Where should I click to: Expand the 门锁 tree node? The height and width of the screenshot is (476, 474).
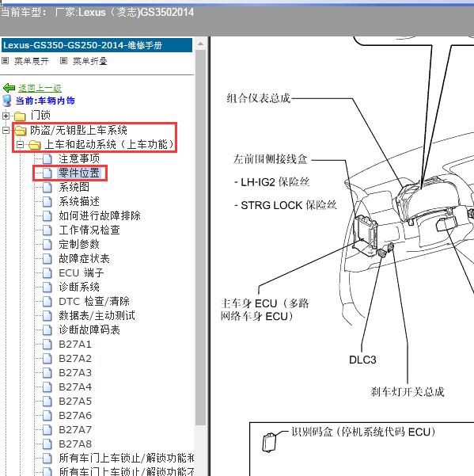(x=6, y=116)
